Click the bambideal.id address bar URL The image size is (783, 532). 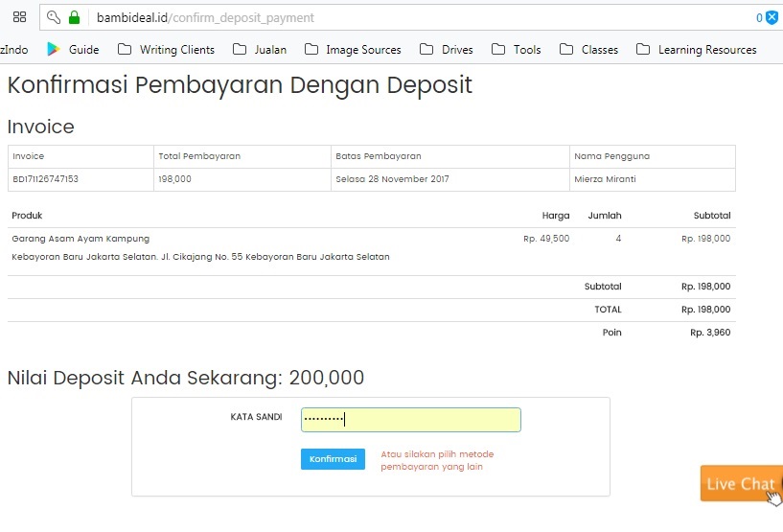(205, 18)
